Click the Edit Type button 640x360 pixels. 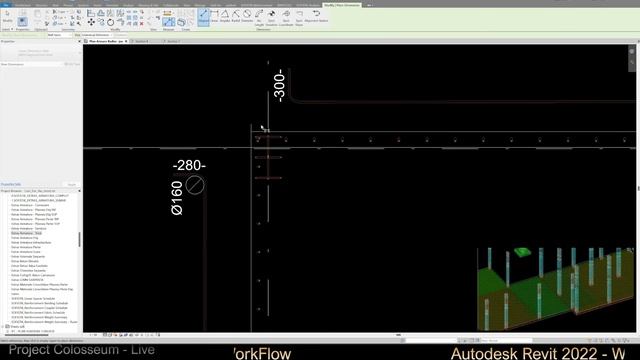(x=72, y=64)
